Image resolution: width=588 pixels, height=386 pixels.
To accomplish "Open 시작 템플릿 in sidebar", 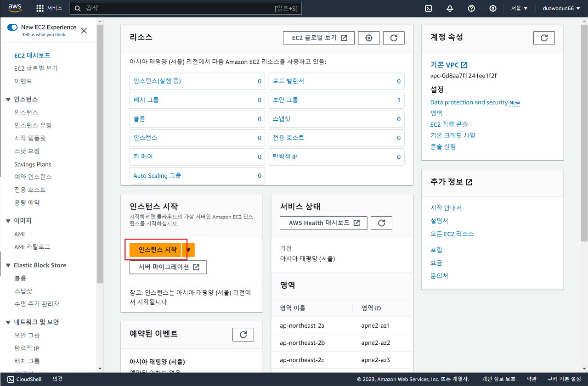I will click(30, 138).
